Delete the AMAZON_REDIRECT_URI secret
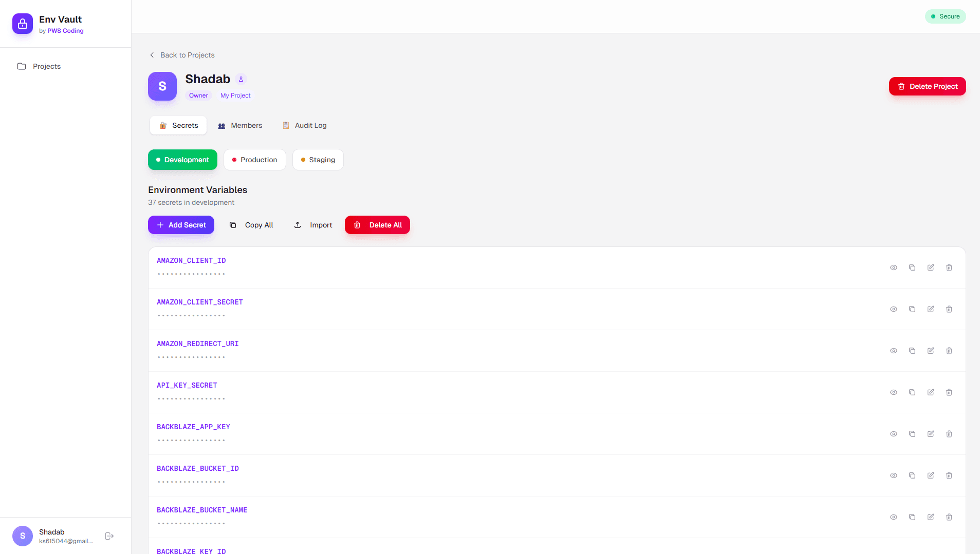This screenshot has height=554, width=980. (x=949, y=351)
